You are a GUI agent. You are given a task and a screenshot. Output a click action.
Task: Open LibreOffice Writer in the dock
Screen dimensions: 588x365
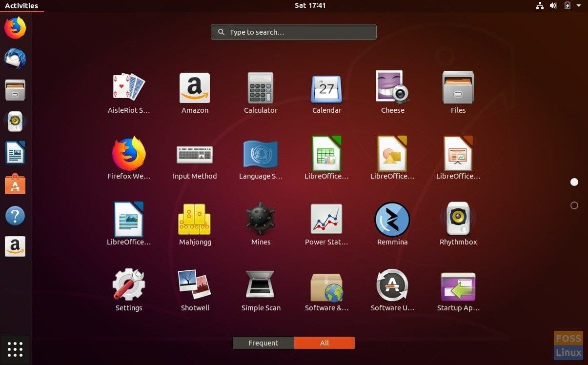pyautogui.click(x=15, y=153)
